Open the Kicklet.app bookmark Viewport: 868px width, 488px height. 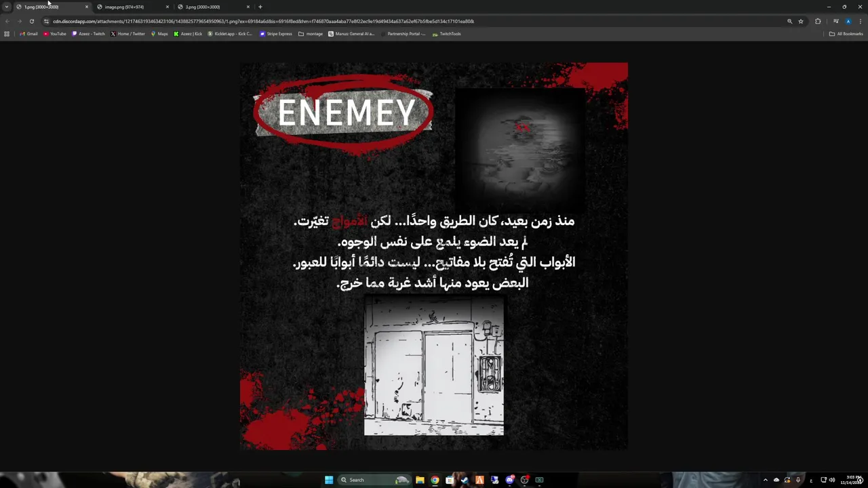[x=230, y=34]
